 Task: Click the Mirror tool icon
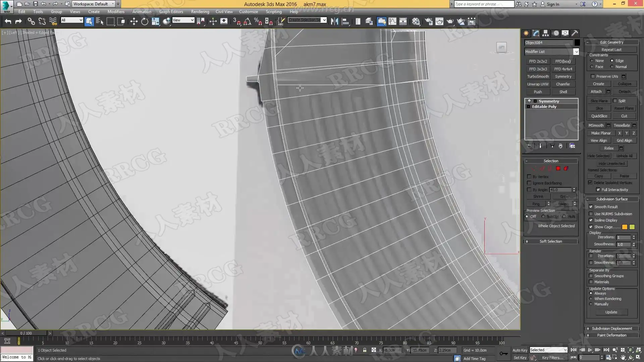tap(334, 22)
